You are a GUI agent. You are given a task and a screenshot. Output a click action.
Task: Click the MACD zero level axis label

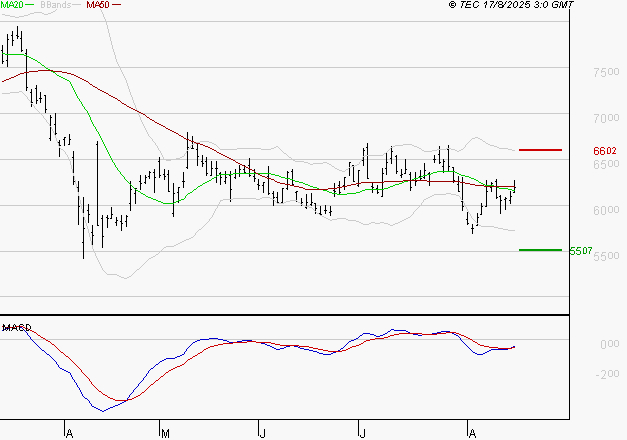(x=607, y=344)
